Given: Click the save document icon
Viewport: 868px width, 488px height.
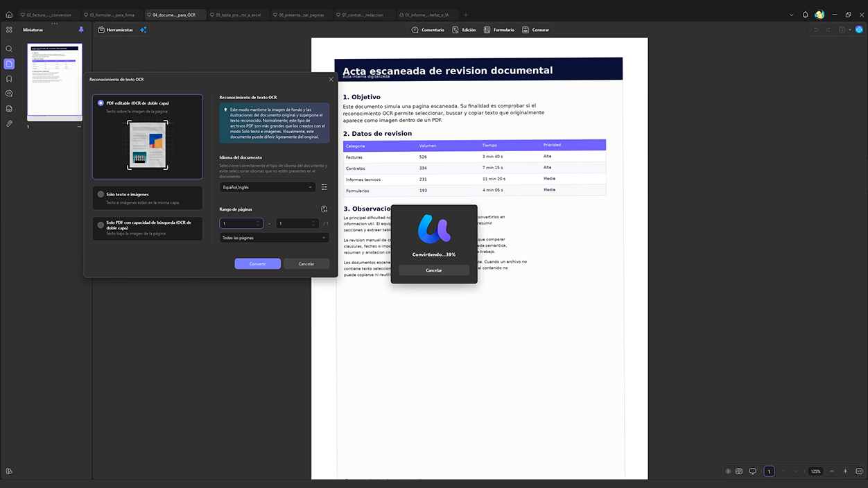Looking at the screenshot, I should tap(842, 30).
